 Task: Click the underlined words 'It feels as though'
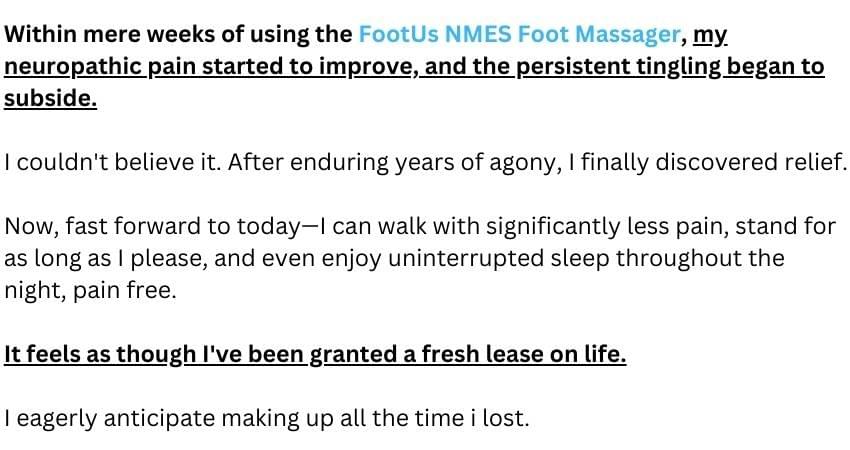coord(97,353)
